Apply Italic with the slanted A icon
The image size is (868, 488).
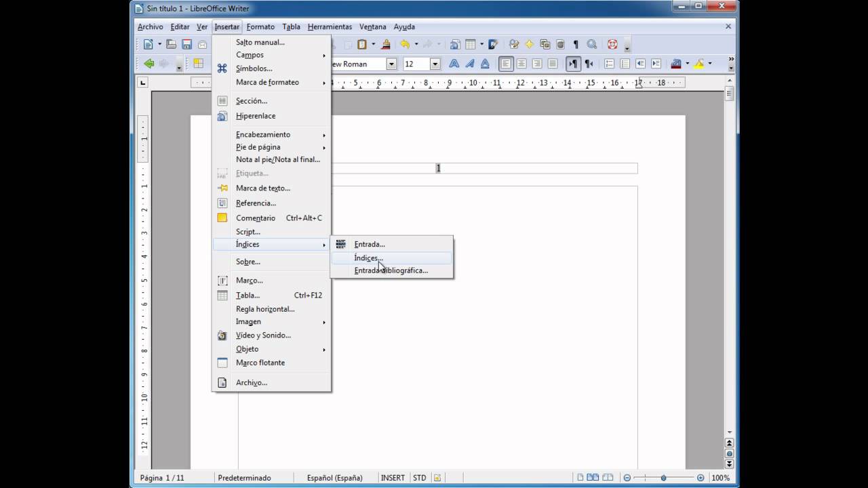pos(470,64)
